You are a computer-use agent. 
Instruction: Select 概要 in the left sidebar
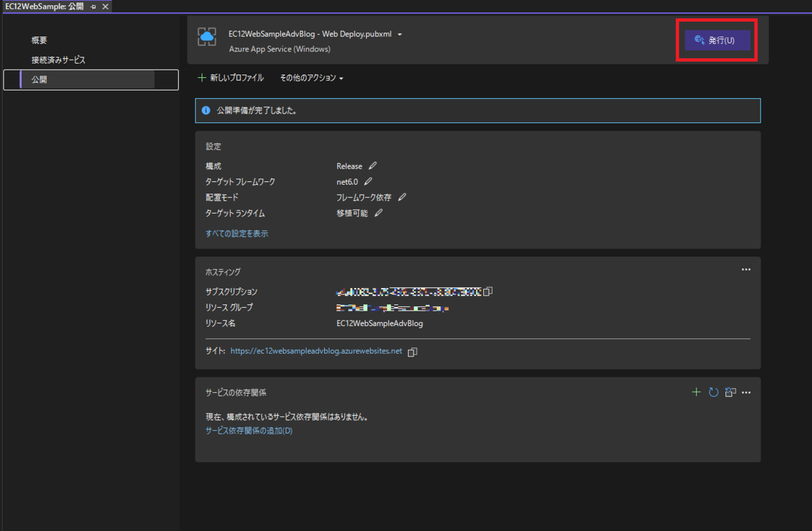point(39,41)
